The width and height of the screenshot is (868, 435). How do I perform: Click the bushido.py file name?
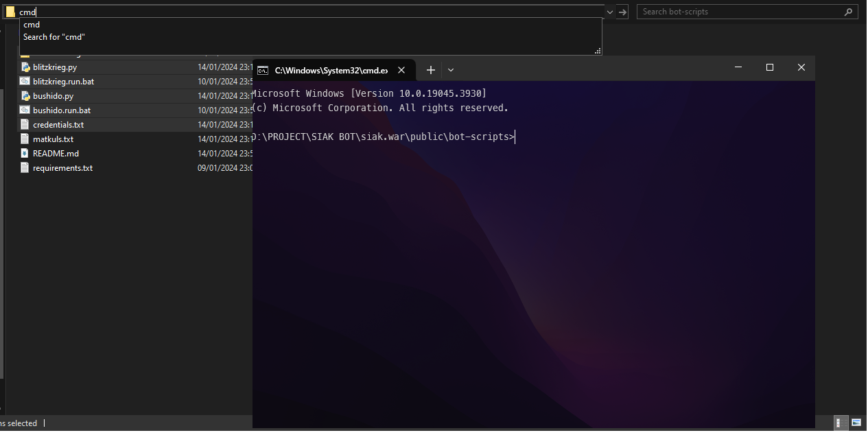(53, 96)
